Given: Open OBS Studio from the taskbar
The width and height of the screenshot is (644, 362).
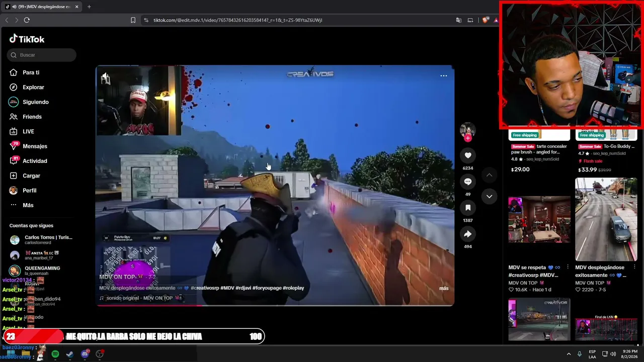Looking at the screenshot, I should (x=100, y=354).
